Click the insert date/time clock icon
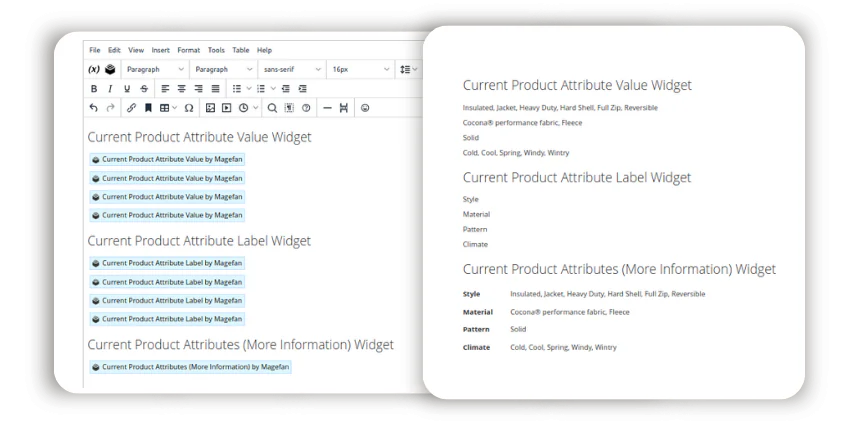This screenshot has height=425, width=853. [243, 108]
